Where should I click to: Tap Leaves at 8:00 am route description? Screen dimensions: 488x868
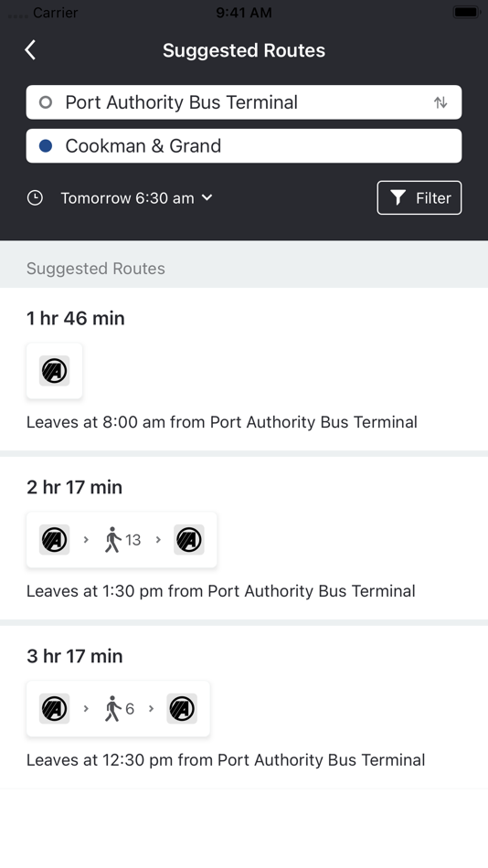[222, 422]
